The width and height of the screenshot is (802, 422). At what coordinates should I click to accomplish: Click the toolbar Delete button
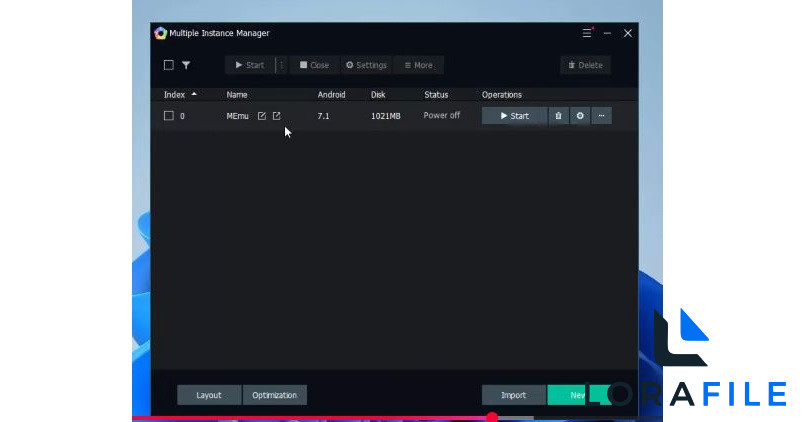pyautogui.click(x=585, y=65)
